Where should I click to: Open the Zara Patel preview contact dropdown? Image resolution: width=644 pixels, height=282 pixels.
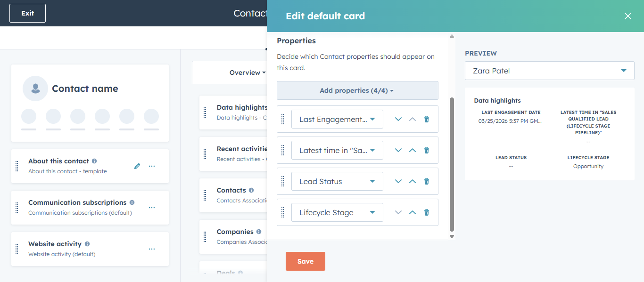(x=549, y=70)
